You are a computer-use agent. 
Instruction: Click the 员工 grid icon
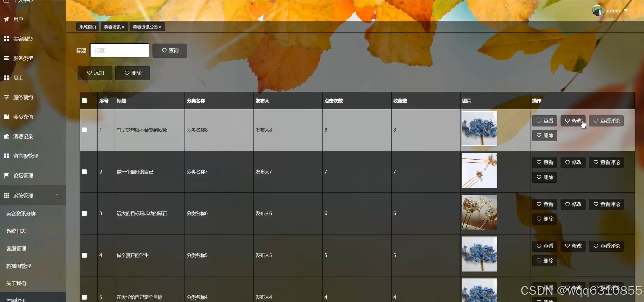[6, 78]
